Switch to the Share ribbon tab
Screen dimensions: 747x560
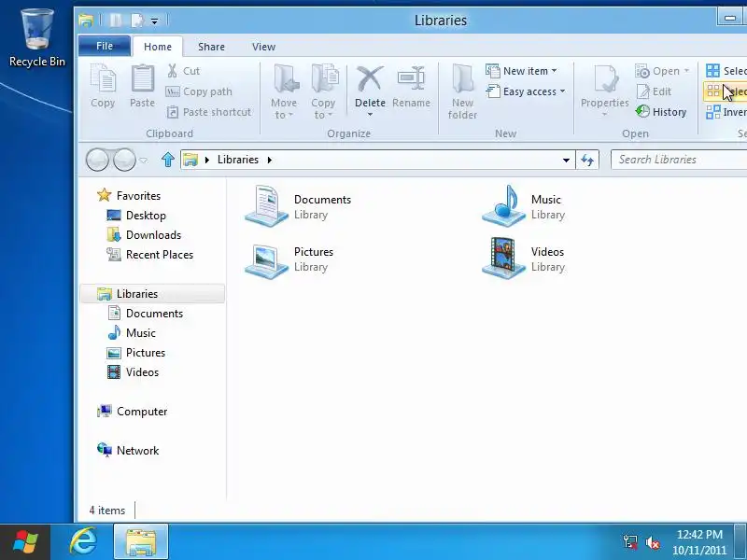pyautogui.click(x=211, y=47)
